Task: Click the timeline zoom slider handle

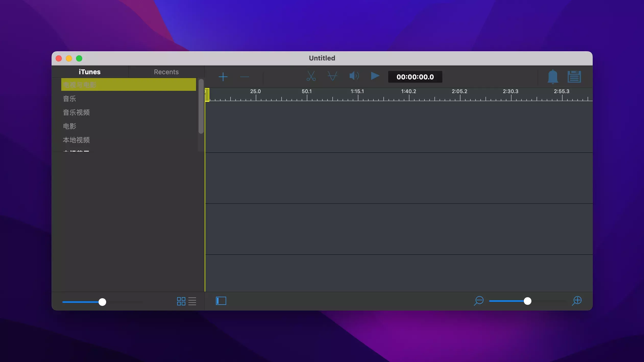Action: (527, 301)
